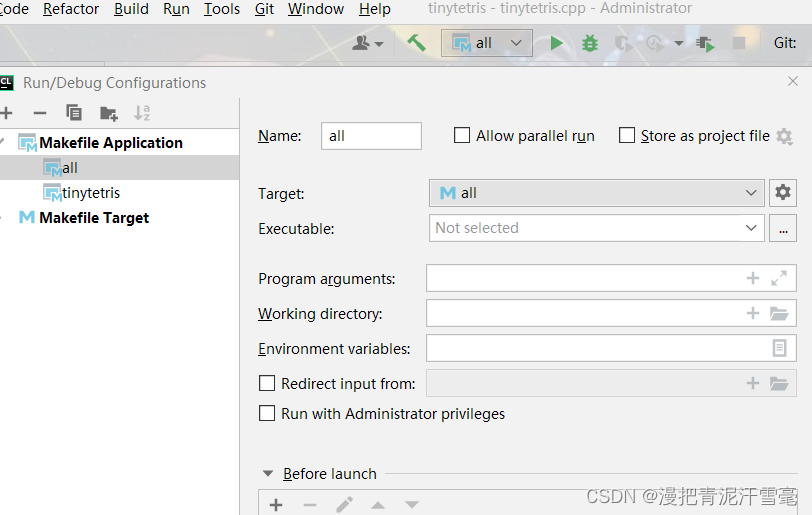812x515 pixels.
Task: Check Store as project file
Action: 627,136
